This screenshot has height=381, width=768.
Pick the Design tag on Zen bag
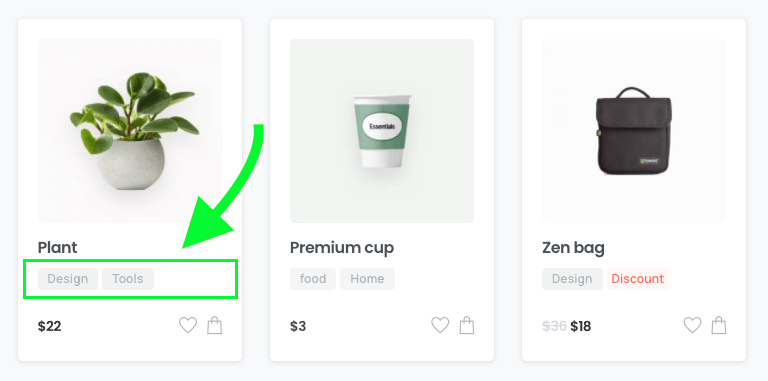point(572,279)
